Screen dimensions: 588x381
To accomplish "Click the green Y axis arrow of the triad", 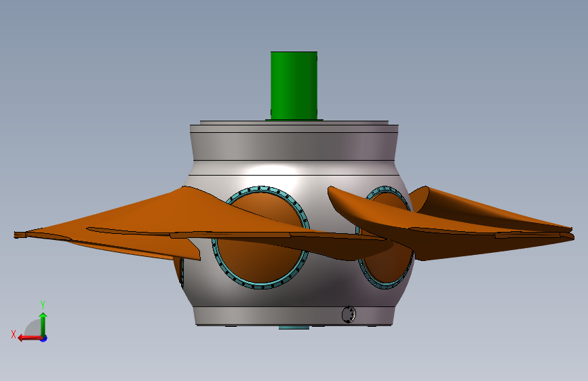I will (43, 324).
